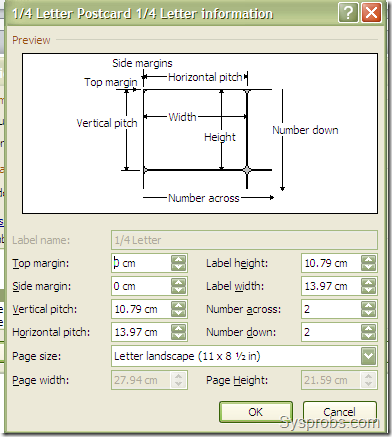This screenshot has height=437, width=392.
Task: Click the Help question mark button
Action: 348,13
